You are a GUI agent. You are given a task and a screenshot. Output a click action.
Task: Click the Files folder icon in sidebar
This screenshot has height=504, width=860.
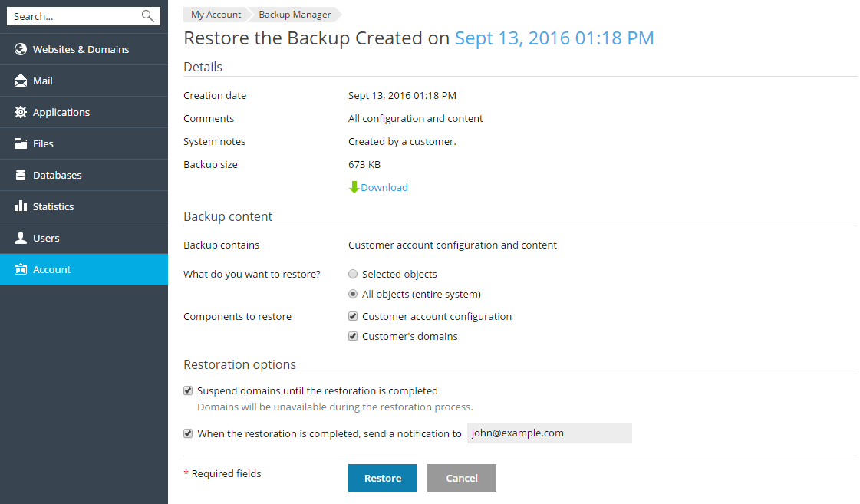coord(18,143)
